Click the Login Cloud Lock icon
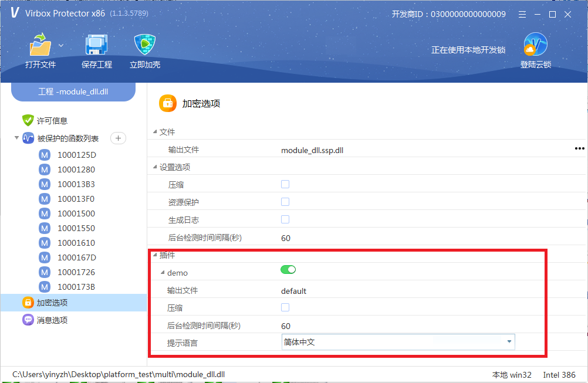588x383 pixels. coord(536,44)
